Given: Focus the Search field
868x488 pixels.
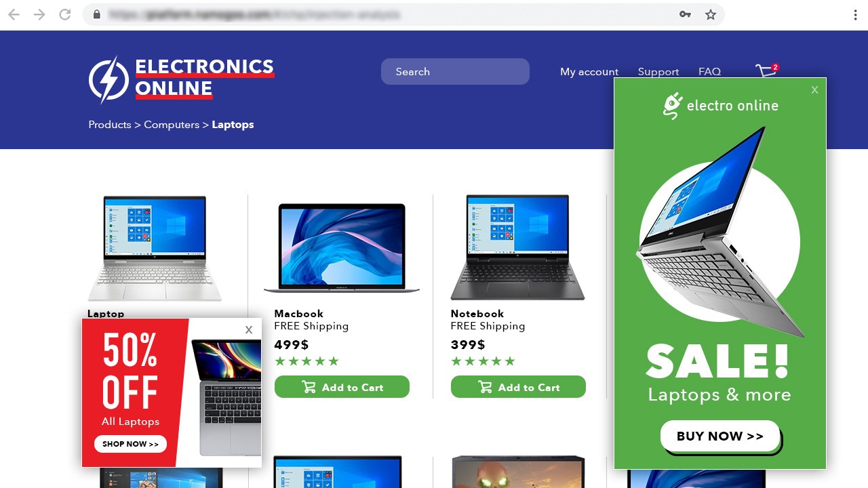Looking at the screenshot, I should [x=455, y=72].
